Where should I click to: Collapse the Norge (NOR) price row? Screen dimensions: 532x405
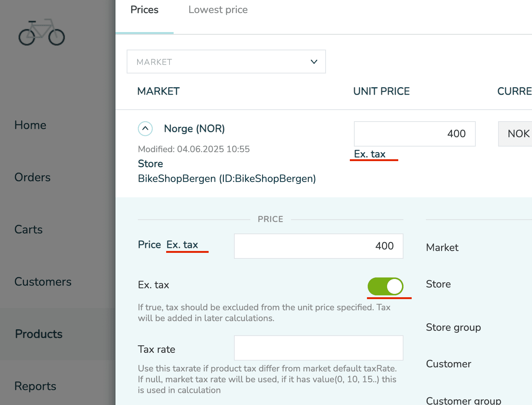coord(145,129)
